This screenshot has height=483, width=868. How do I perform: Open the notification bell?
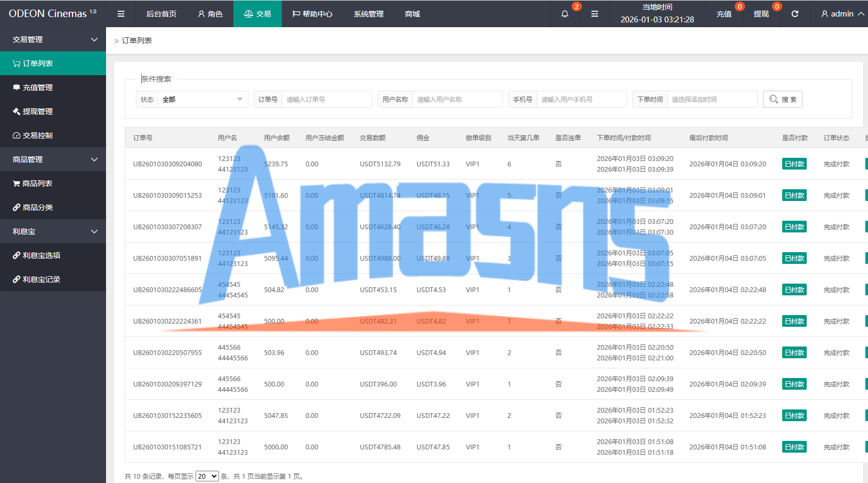[x=565, y=14]
